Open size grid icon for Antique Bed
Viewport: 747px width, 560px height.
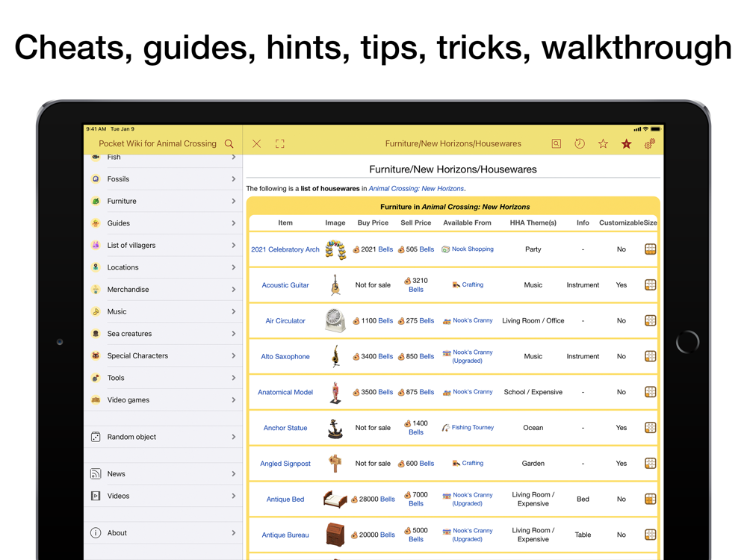(651, 499)
